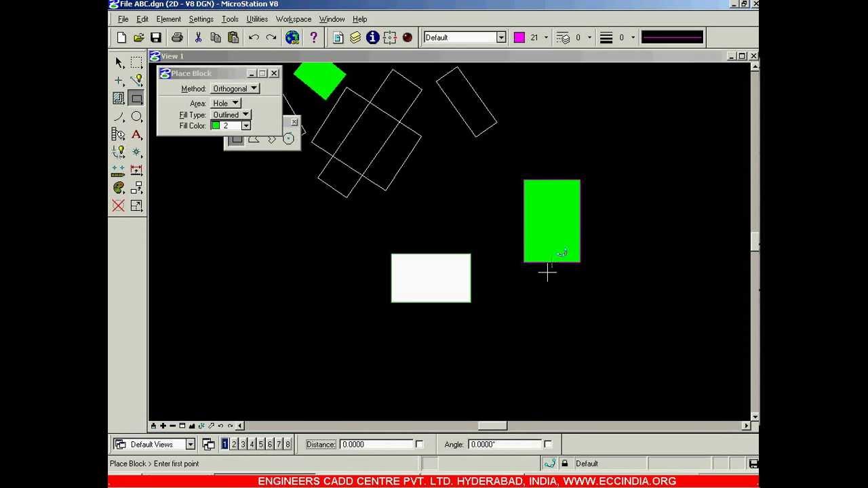Open Level Manager stacked layers icon
This screenshot has width=868, height=488.
click(355, 38)
